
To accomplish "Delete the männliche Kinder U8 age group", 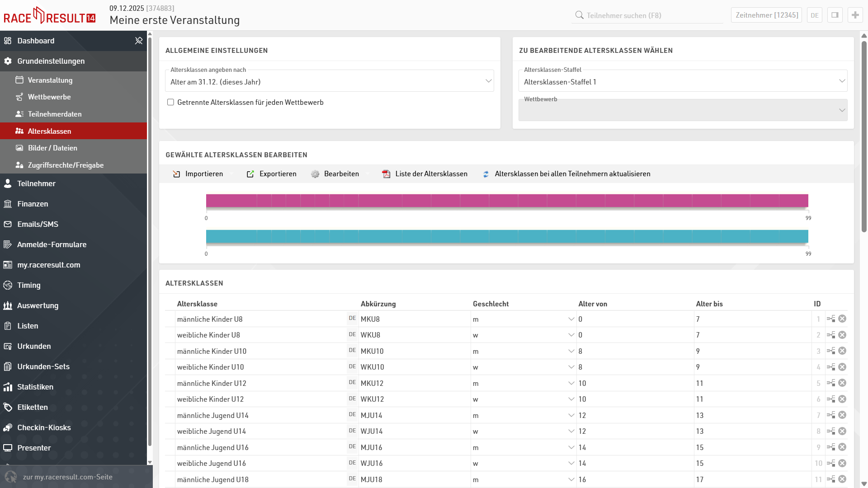I will 842,319.
